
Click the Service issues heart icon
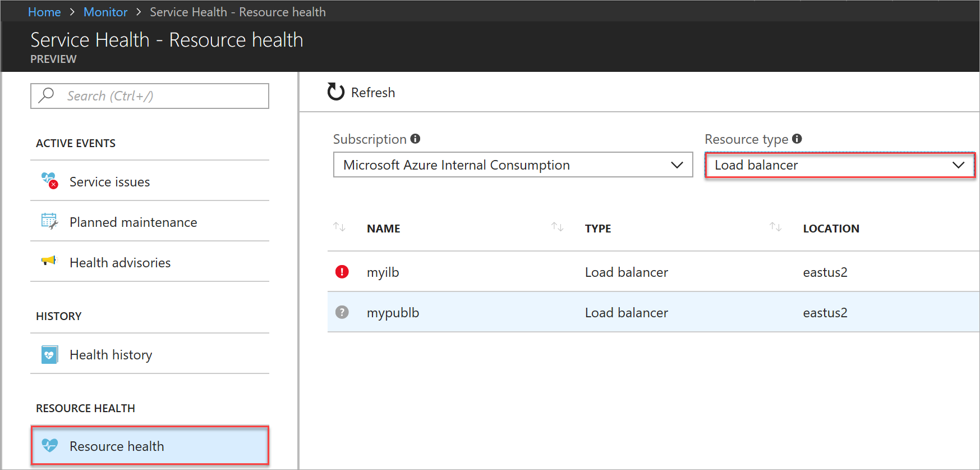tap(49, 181)
